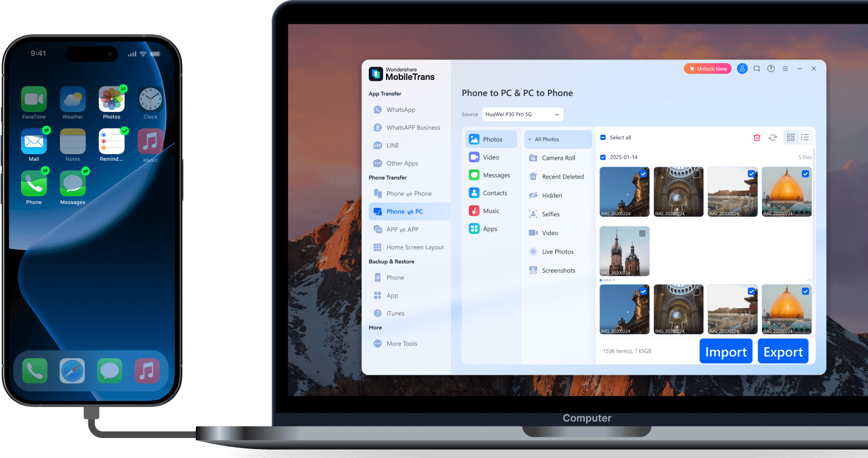Click the Export button
Screen dimensions: 868x458
[x=783, y=352]
